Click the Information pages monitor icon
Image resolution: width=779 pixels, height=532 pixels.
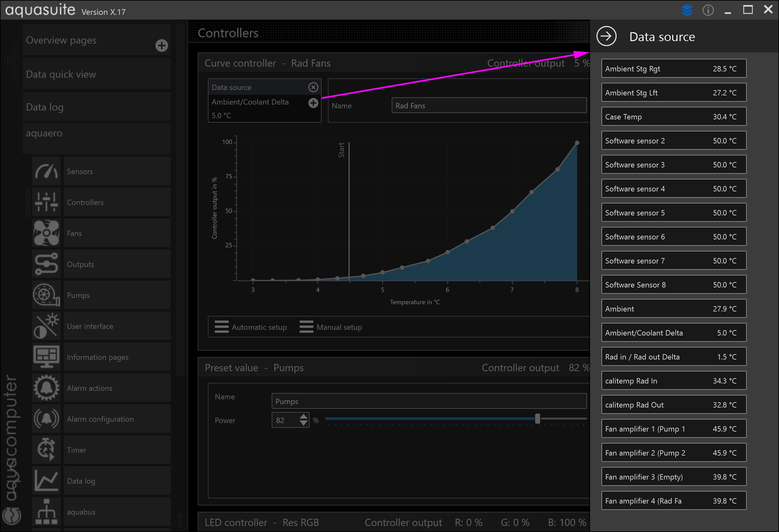point(46,357)
